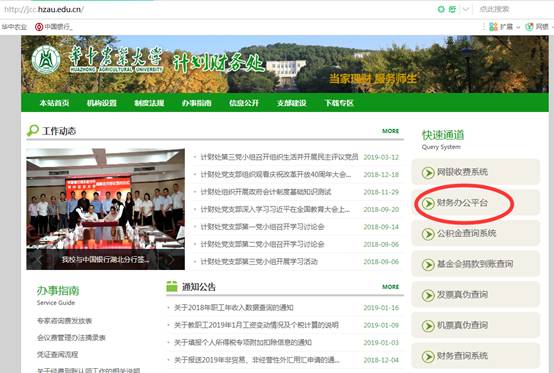Click the 计划财务处 banner title
The height and width of the screenshot is (373, 554).
[218, 64]
